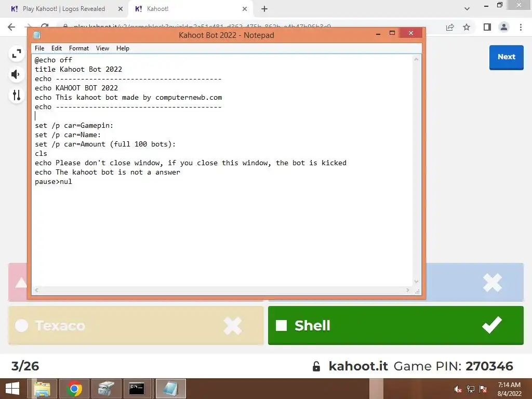
Task: Click muted volume tray icon
Action: tap(458, 389)
